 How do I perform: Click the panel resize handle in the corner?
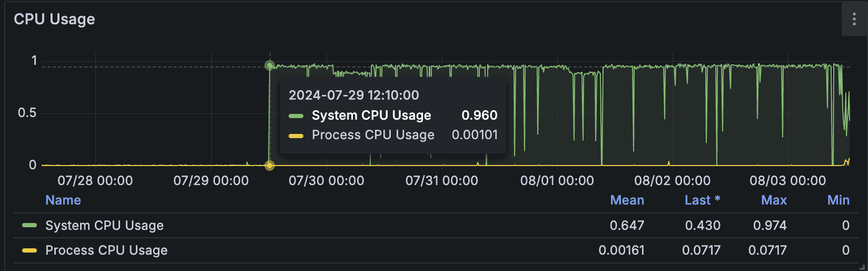coord(862,267)
